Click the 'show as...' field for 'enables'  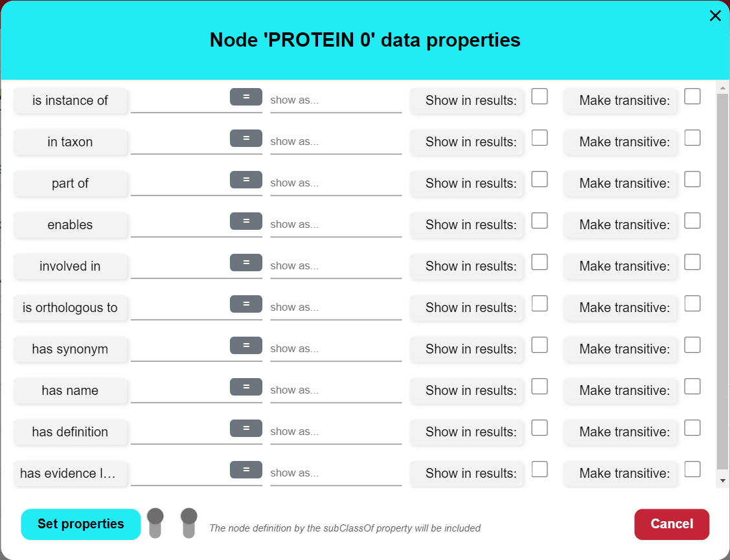(x=336, y=225)
